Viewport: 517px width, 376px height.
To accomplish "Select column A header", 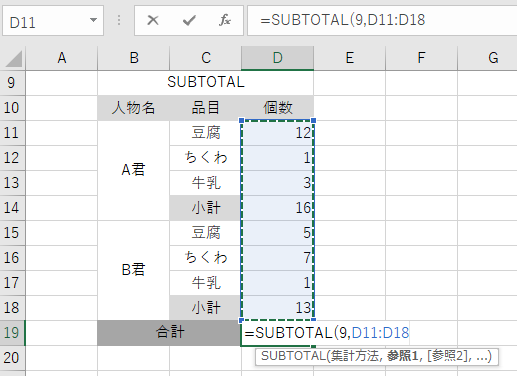I will (x=62, y=58).
